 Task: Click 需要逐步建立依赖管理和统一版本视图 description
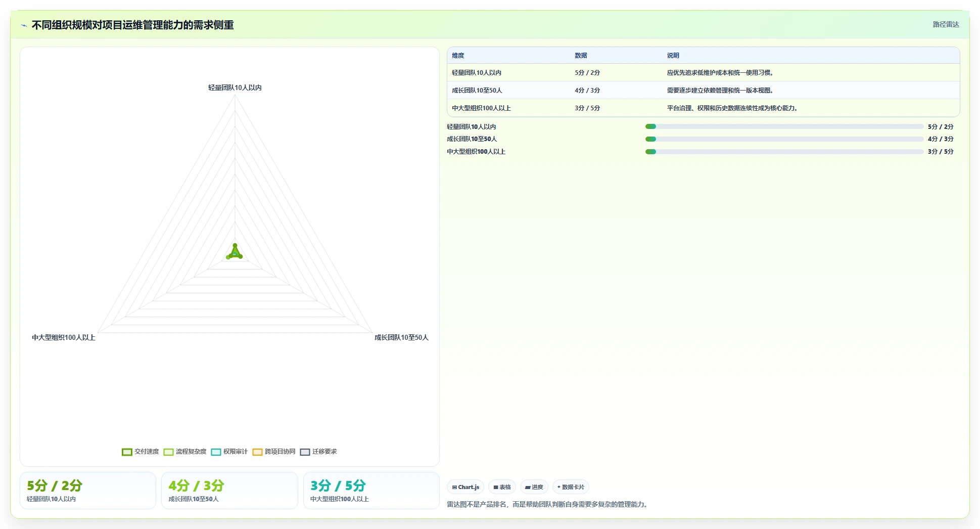pos(720,91)
